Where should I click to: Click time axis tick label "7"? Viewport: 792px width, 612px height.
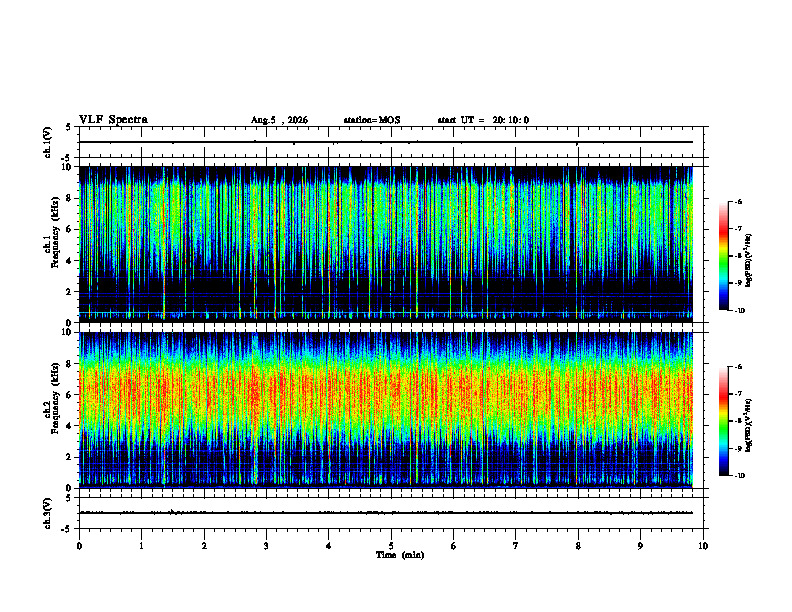point(516,546)
